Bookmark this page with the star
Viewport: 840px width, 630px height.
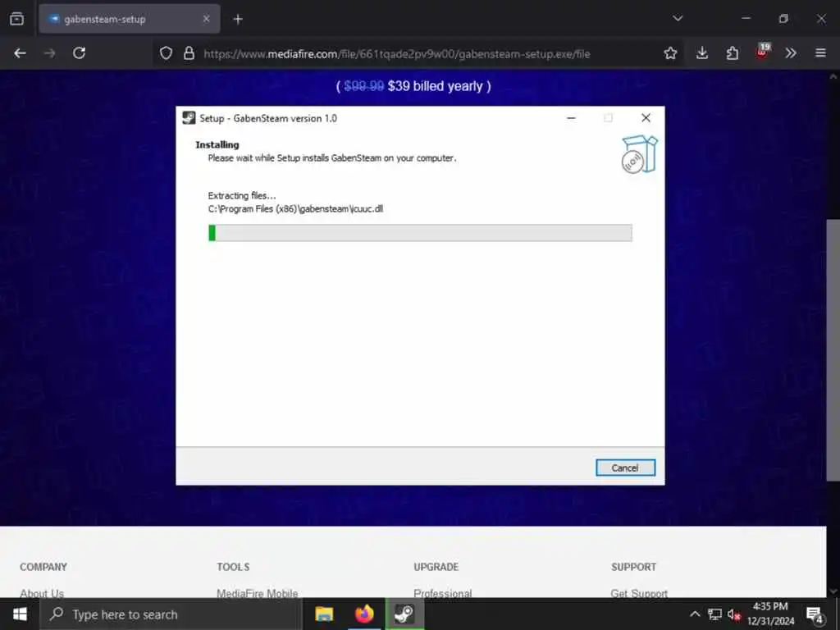(x=670, y=53)
